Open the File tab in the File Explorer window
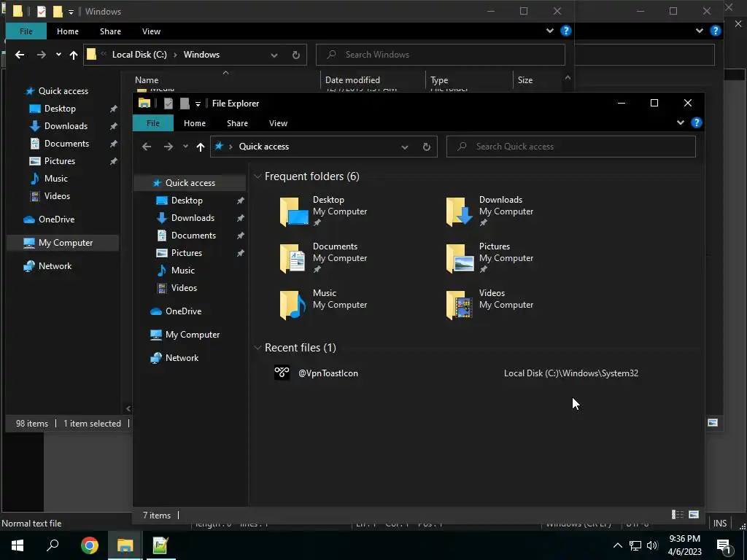The width and height of the screenshot is (747, 560). (153, 122)
